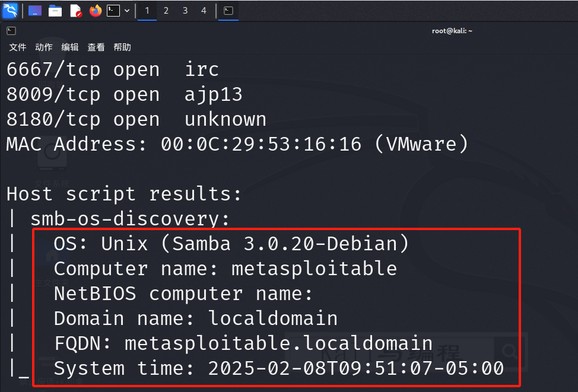
Task: Expand the terminal launcher dropdown arrow
Action: (x=127, y=11)
